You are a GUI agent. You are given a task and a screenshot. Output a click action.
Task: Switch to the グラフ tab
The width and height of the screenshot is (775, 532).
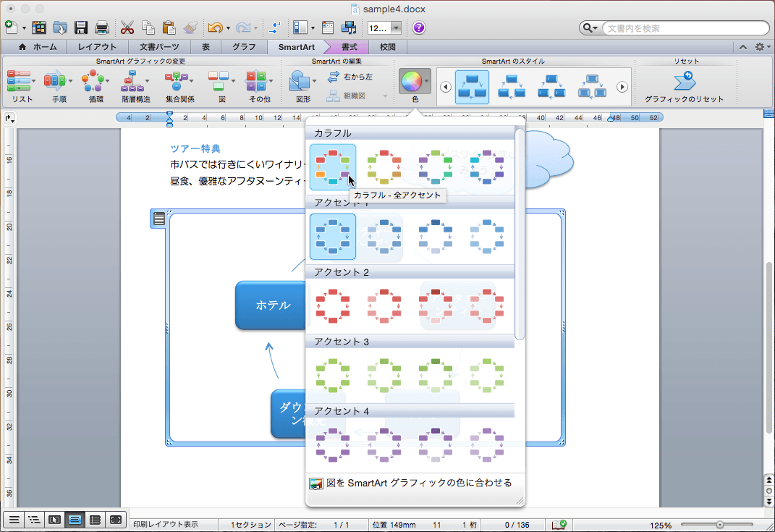coord(244,47)
